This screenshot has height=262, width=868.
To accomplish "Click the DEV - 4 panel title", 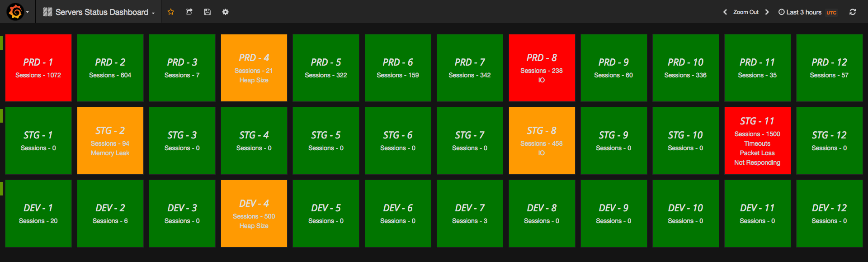I will 254,204.
